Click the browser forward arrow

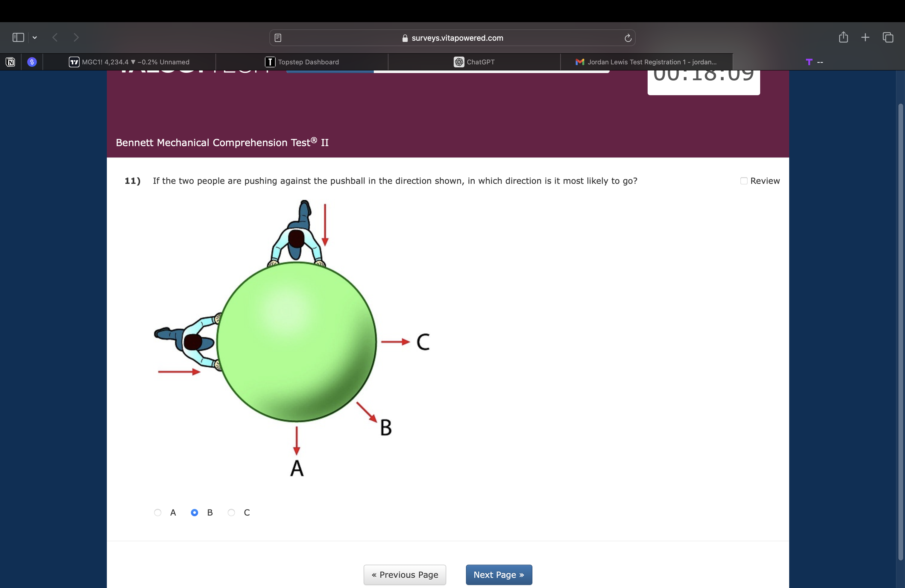tap(76, 37)
